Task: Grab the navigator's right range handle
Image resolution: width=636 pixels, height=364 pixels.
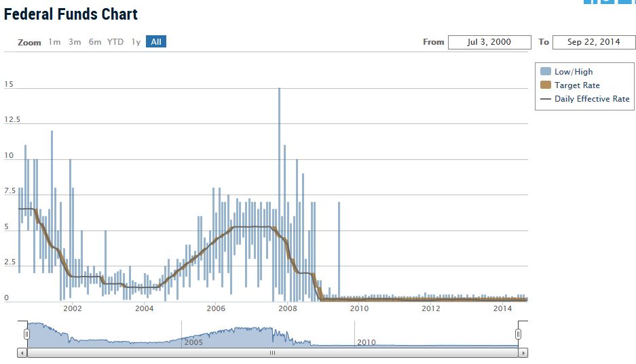Action: (x=518, y=334)
